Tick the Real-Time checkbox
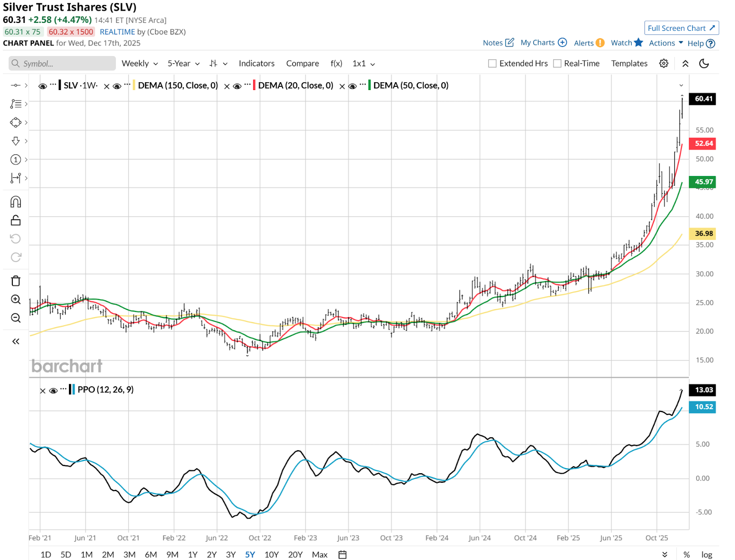735x560 pixels. (x=557, y=63)
